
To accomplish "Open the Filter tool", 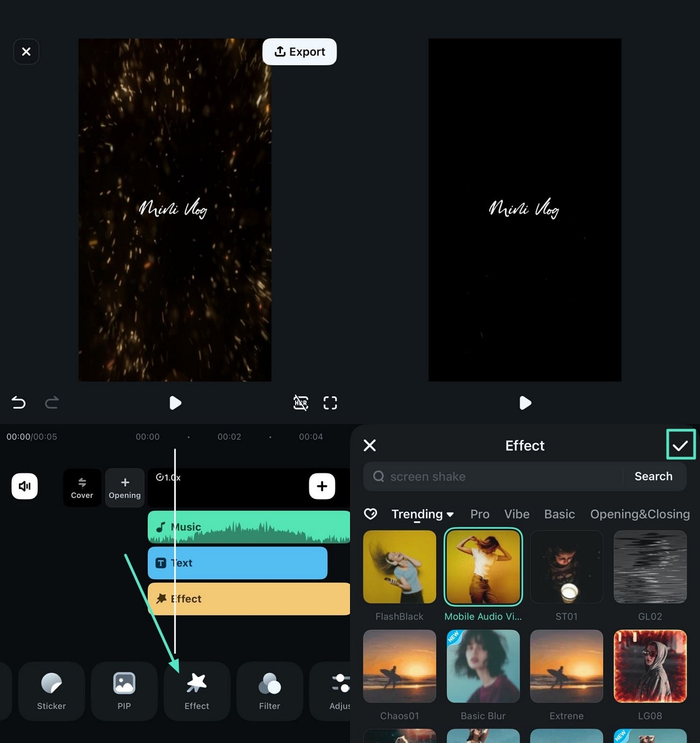I will (270, 691).
